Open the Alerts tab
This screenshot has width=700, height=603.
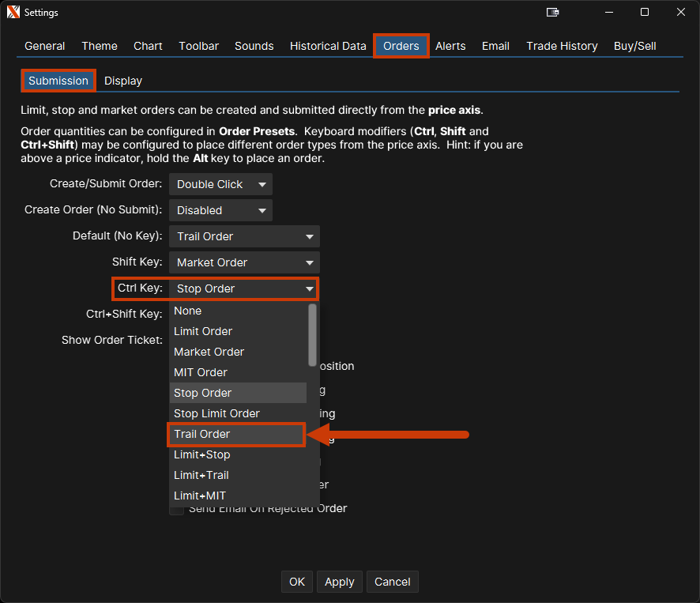pos(450,46)
